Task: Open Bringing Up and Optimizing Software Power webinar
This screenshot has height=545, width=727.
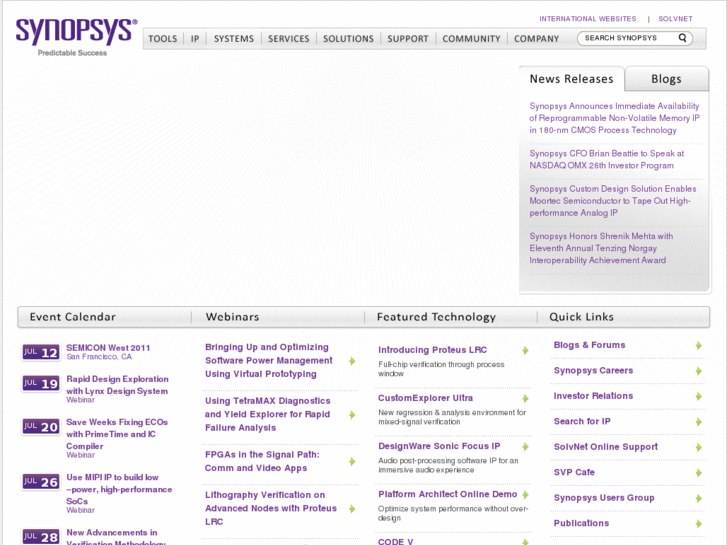Action: click(x=268, y=360)
